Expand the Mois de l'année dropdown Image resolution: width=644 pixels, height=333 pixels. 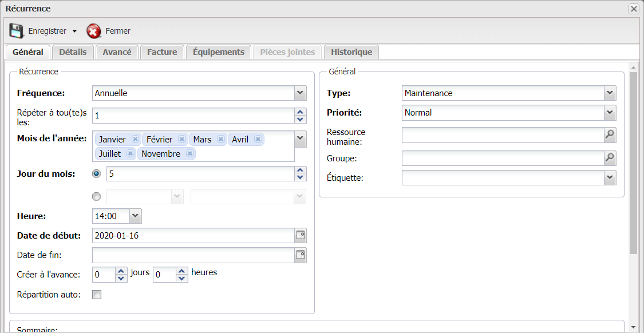click(x=301, y=139)
